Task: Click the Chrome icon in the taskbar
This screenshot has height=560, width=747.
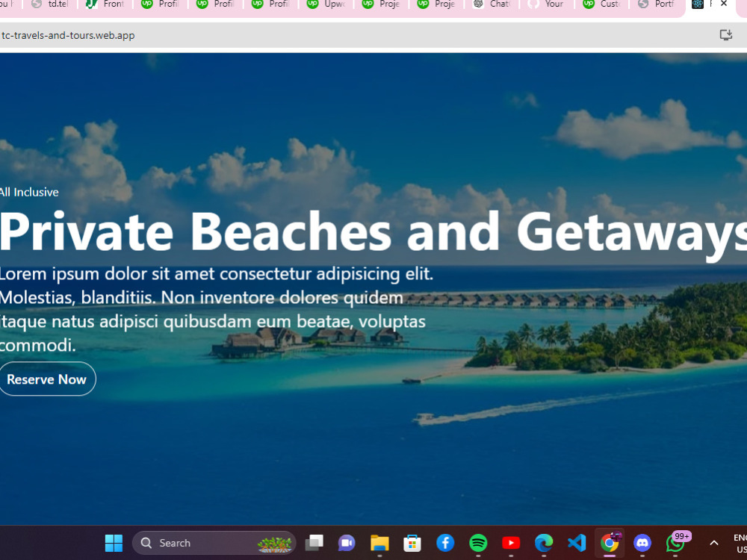Action: pos(610,543)
